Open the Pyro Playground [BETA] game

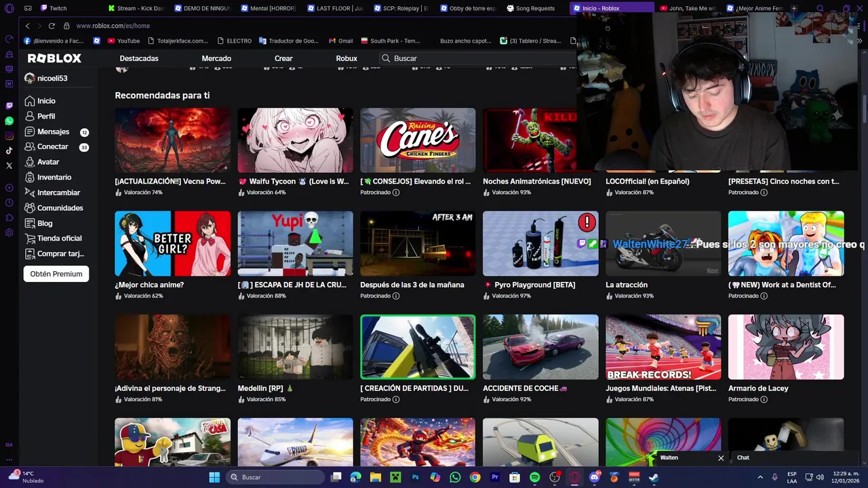[540, 243]
